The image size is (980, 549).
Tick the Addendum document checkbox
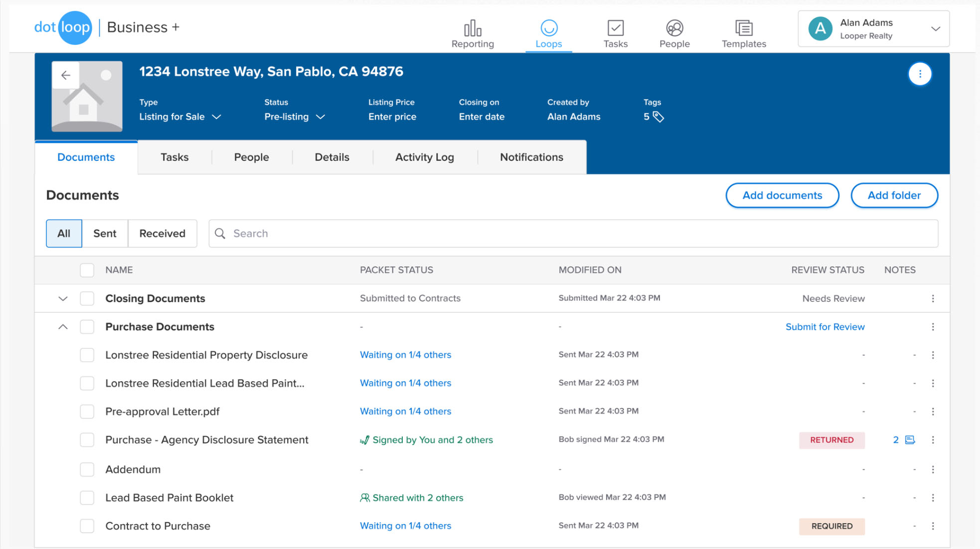[87, 469]
